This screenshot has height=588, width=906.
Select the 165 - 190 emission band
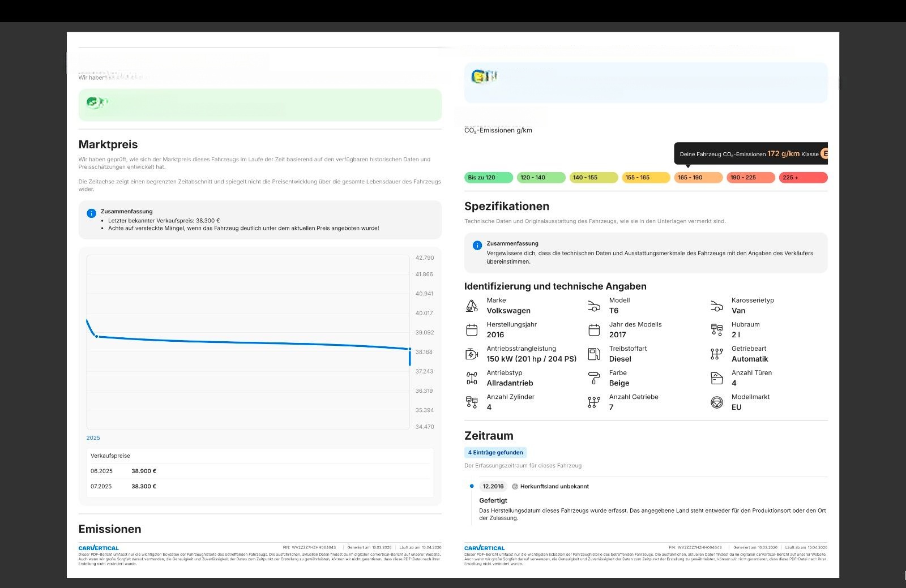pyautogui.click(x=698, y=178)
